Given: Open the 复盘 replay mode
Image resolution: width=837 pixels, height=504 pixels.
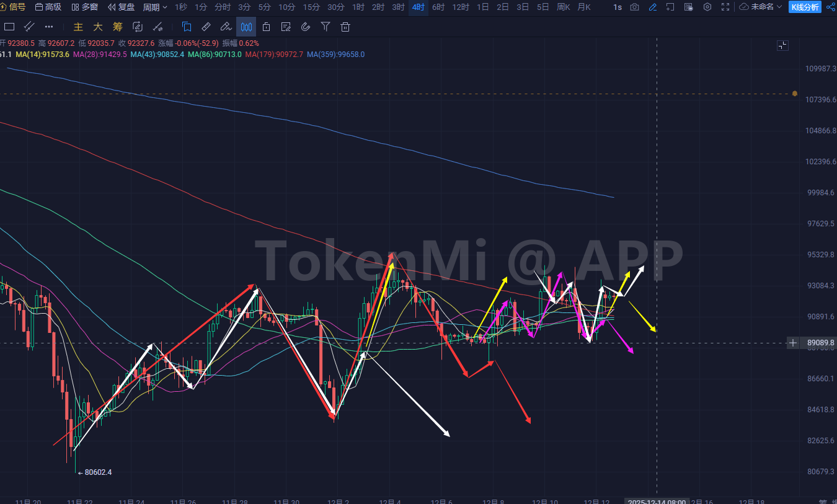Looking at the screenshot, I should pos(122,7).
